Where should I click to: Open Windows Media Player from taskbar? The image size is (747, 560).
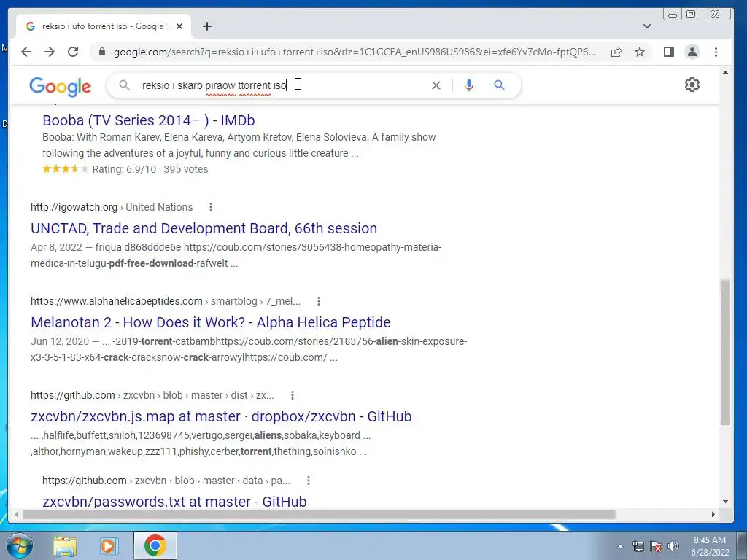(109, 545)
